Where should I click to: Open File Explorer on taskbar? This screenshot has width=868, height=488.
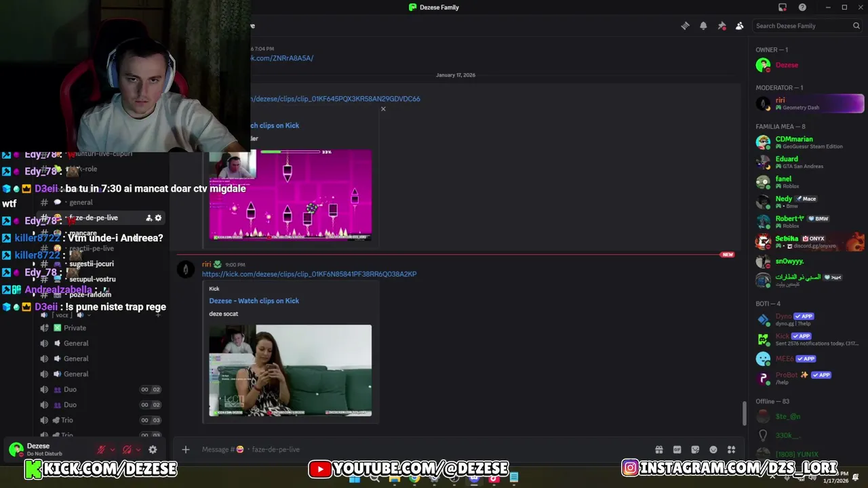tap(394, 479)
